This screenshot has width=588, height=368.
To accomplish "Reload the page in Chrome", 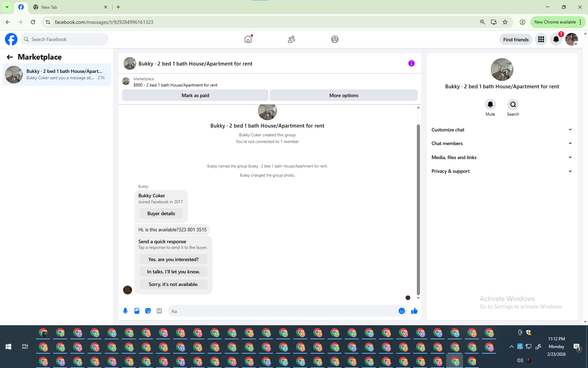I will 33,22.
